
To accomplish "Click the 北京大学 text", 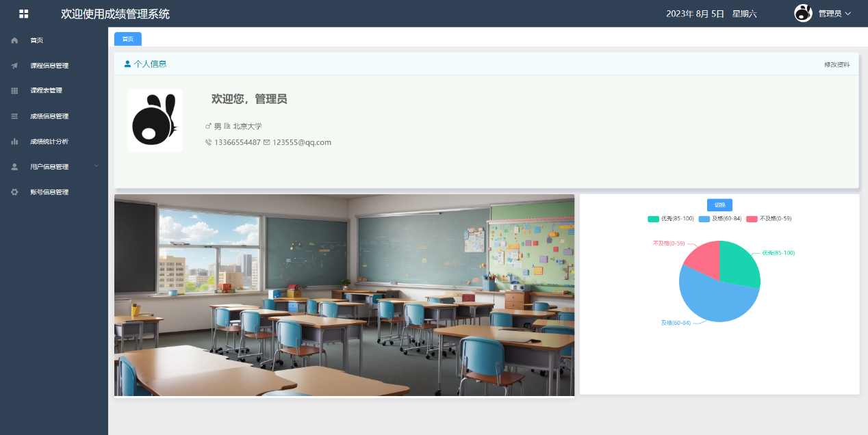I will click(x=247, y=127).
